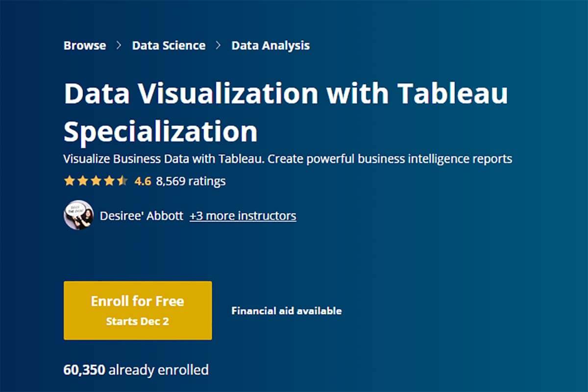Click Desiree' Abbott instructor avatar
This screenshot has height=392, width=588.
(78, 215)
